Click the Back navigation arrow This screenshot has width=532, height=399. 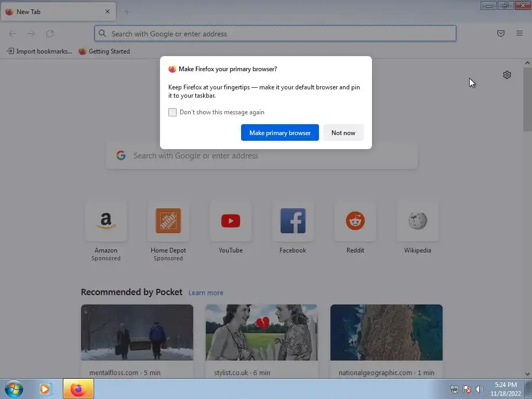(x=12, y=34)
